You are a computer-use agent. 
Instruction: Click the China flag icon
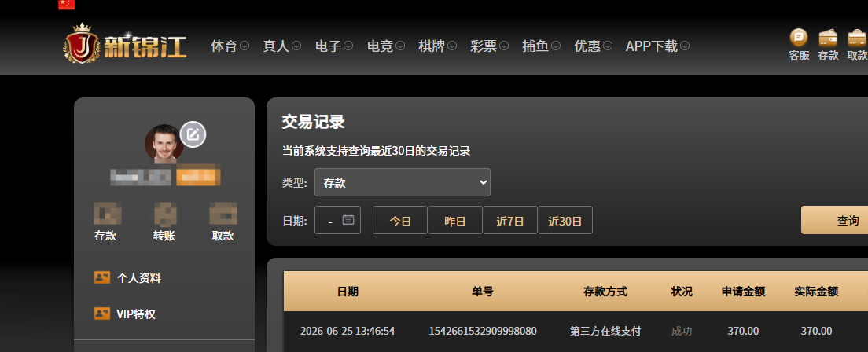coord(66,5)
